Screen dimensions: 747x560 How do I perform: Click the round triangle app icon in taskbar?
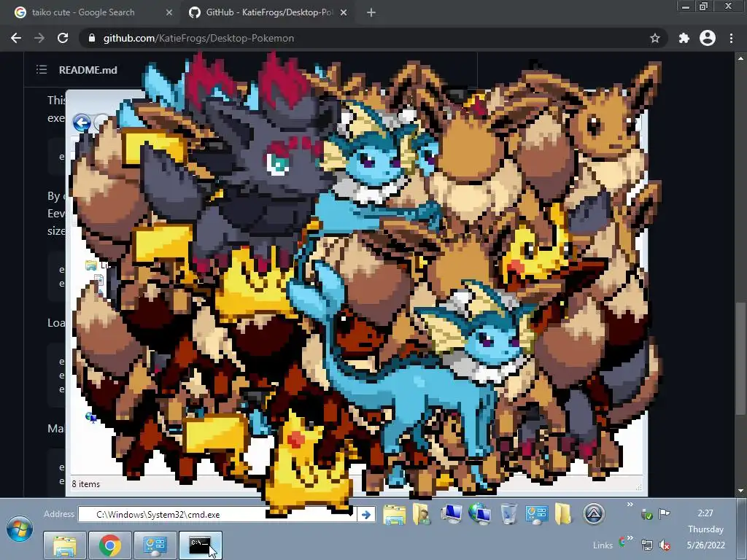[x=594, y=514]
